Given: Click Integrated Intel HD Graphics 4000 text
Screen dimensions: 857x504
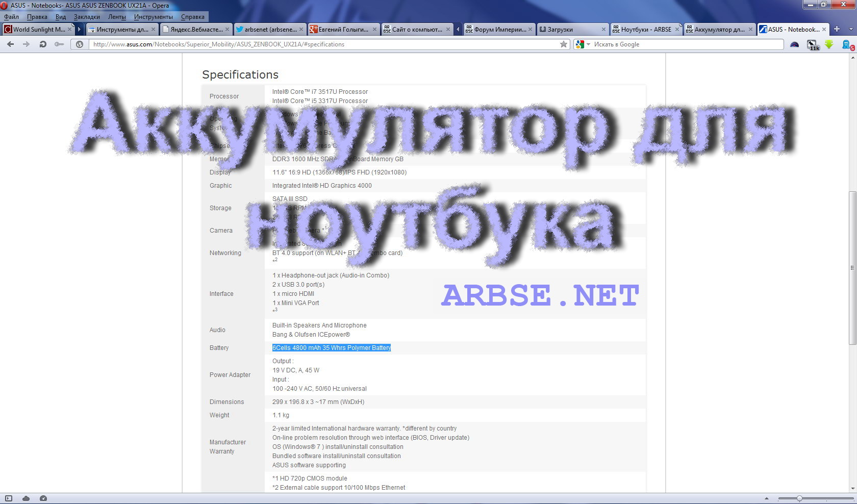Looking at the screenshot, I should [x=322, y=186].
